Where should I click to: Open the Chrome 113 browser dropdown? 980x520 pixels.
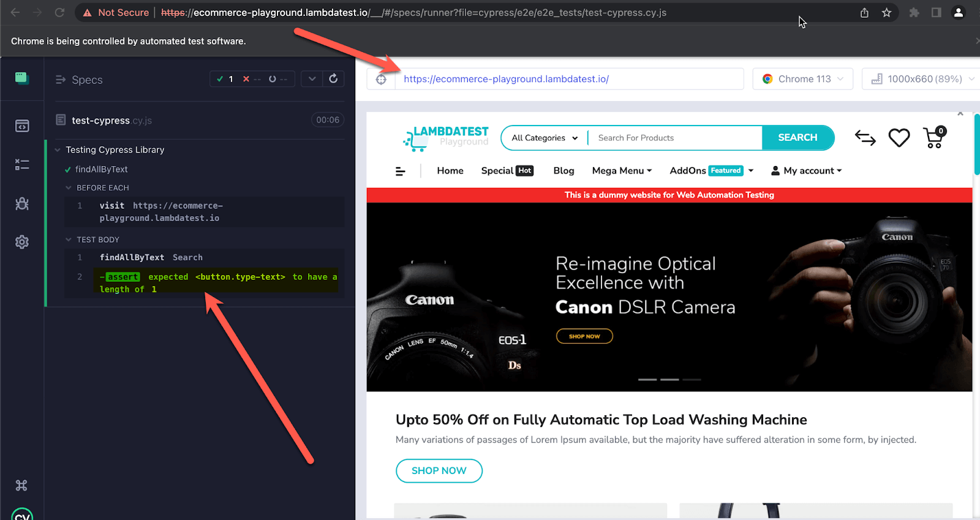pyautogui.click(x=802, y=79)
